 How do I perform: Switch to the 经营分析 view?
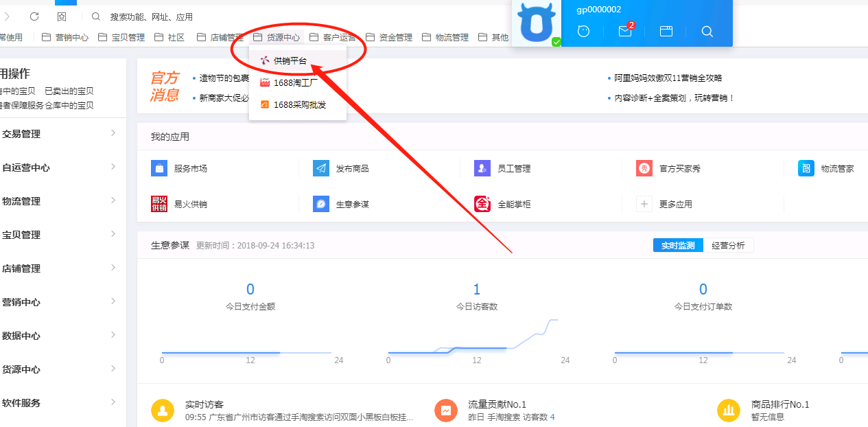pos(728,245)
